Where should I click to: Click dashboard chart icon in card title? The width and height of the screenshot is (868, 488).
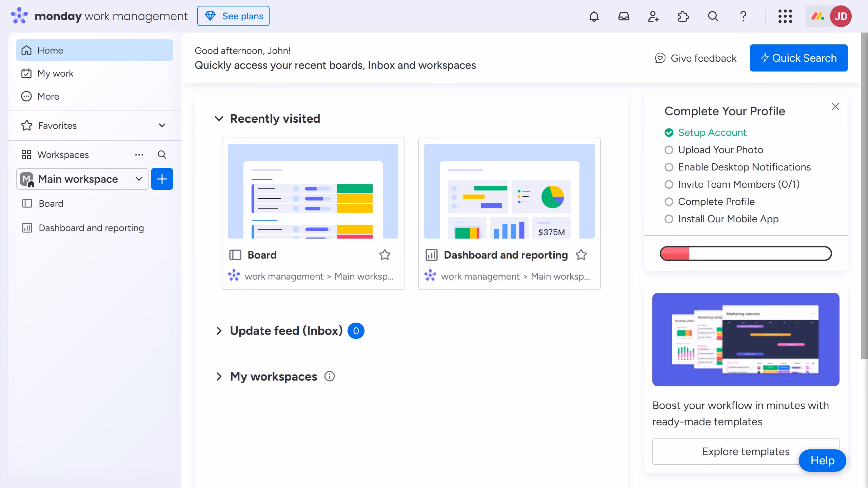coord(431,255)
